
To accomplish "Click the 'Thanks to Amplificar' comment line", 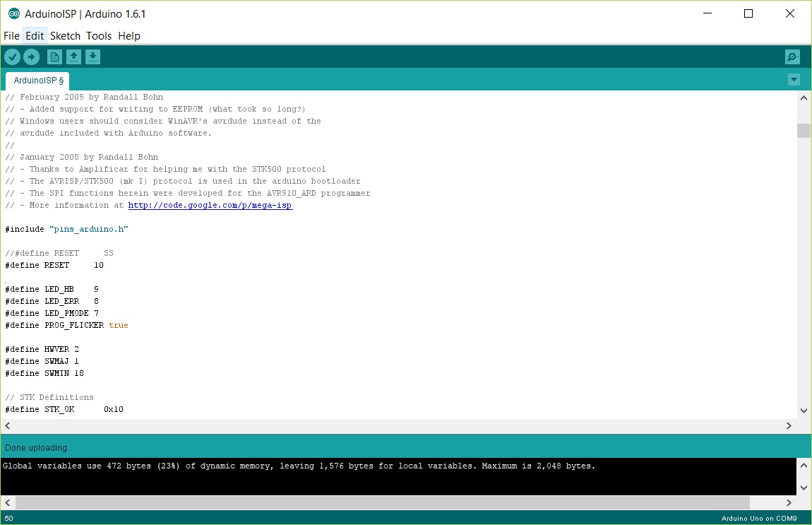I will tap(166, 169).
